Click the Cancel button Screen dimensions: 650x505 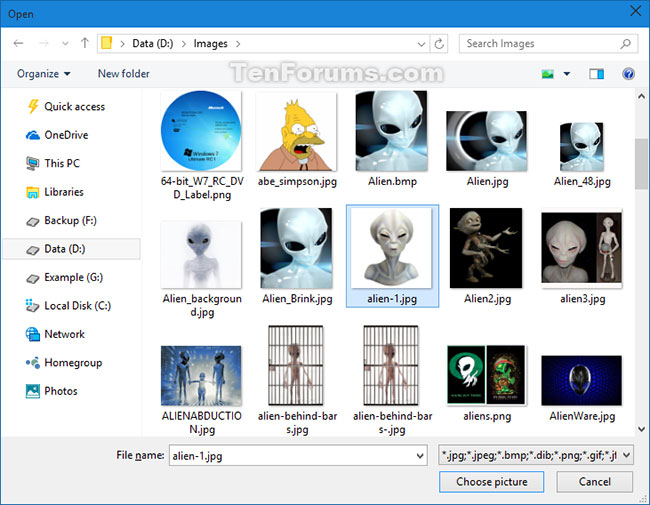(594, 482)
